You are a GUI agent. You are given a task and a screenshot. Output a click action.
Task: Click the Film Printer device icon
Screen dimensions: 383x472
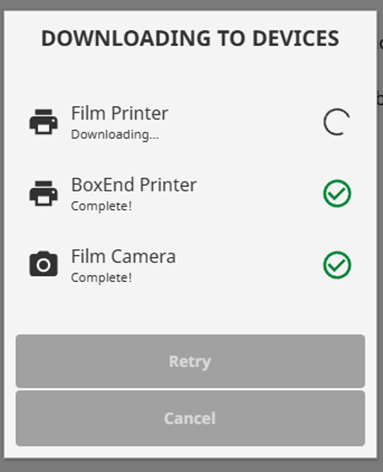pos(43,122)
